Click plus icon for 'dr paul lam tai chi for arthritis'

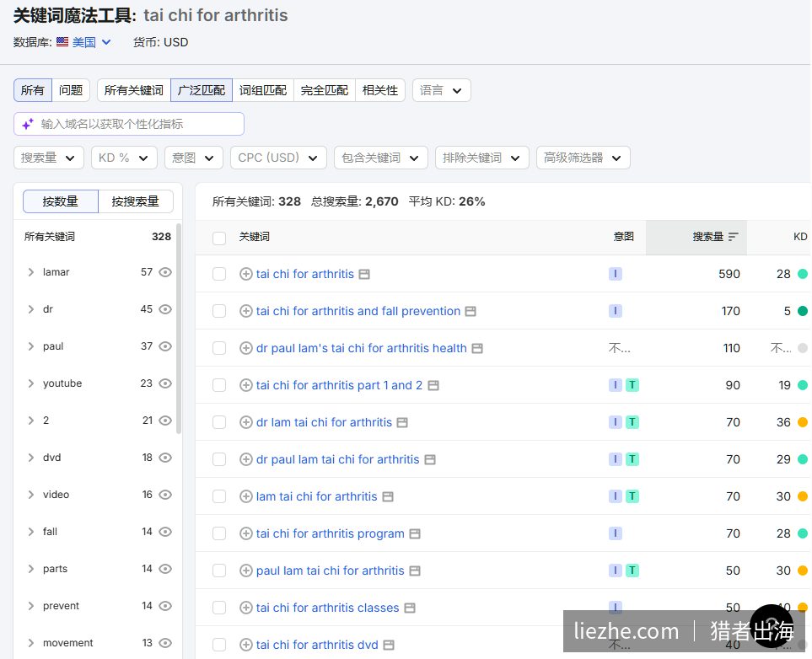coord(246,459)
